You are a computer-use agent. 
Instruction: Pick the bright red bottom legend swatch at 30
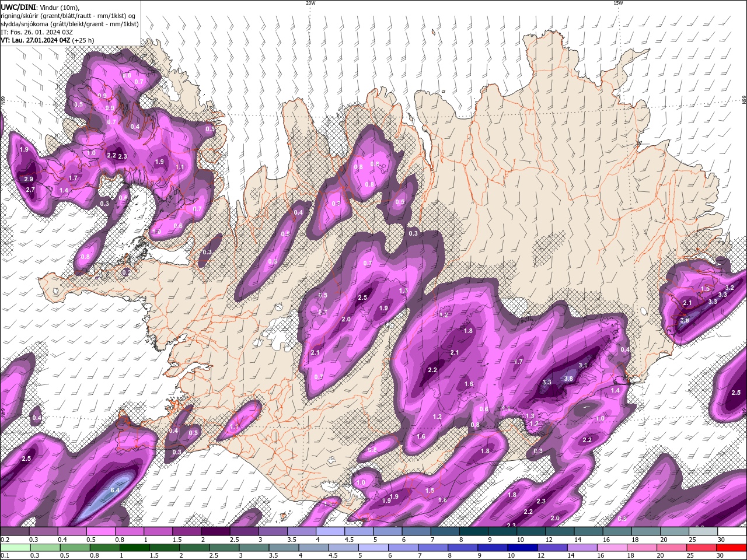pyautogui.click(x=731, y=548)
